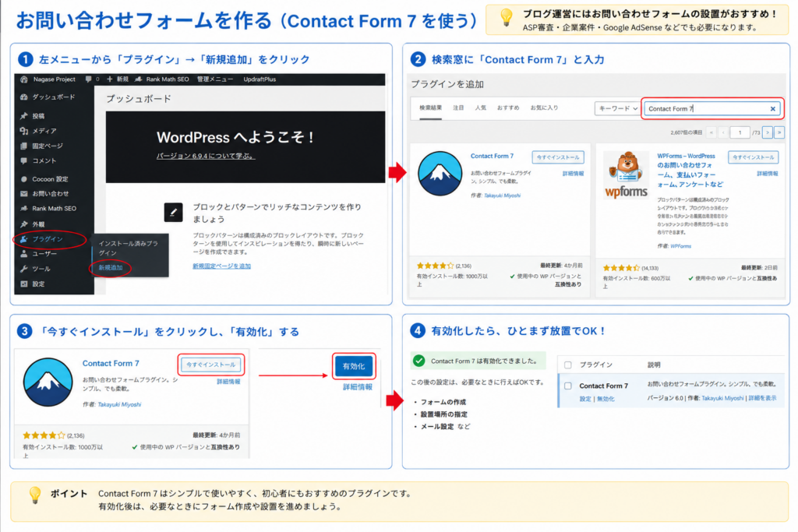
Task: Switch to the おすすめ tab
Action: (x=508, y=107)
